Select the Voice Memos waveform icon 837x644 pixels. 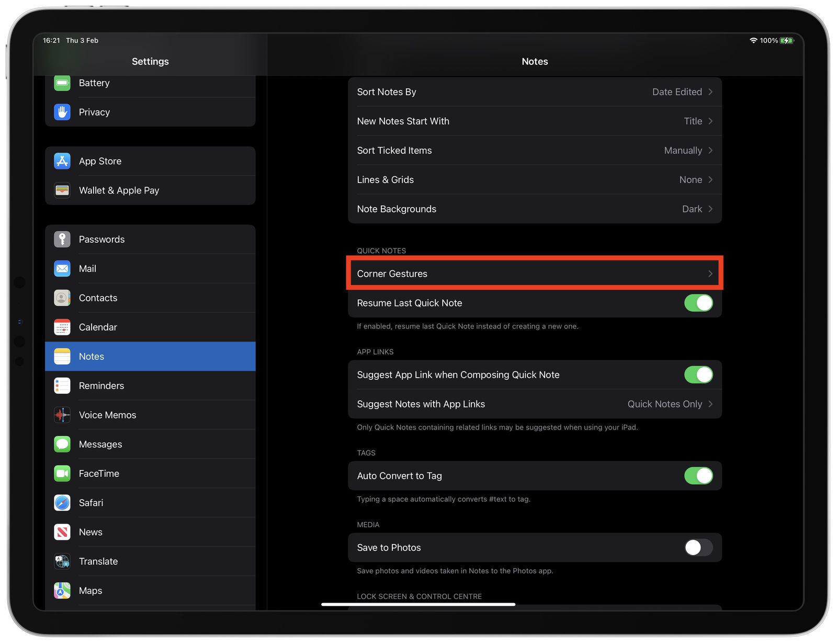tap(62, 415)
